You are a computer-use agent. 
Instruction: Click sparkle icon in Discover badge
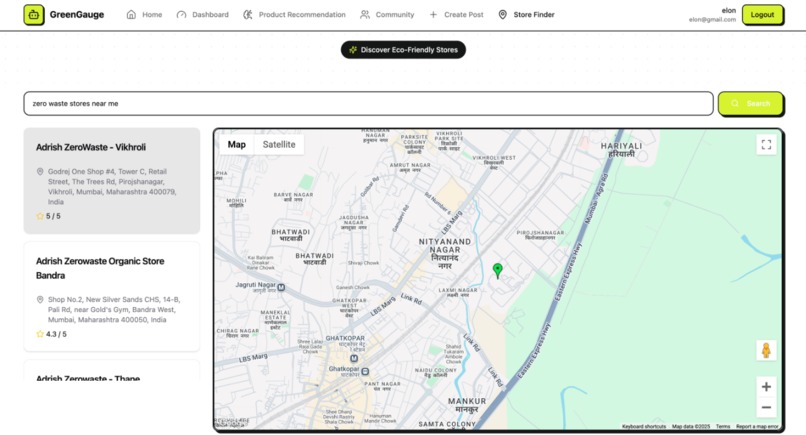click(x=353, y=50)
